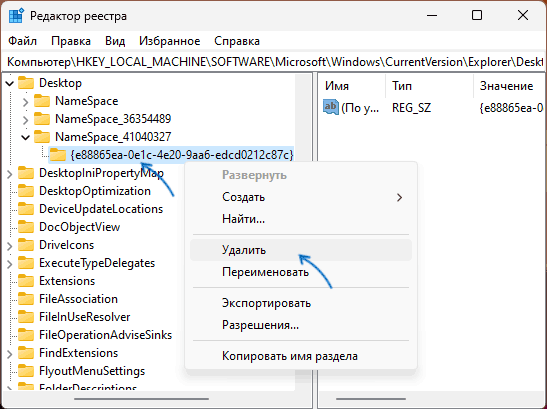
Task: Select the DesktopOptimization key label
Action: coord(95,191)
